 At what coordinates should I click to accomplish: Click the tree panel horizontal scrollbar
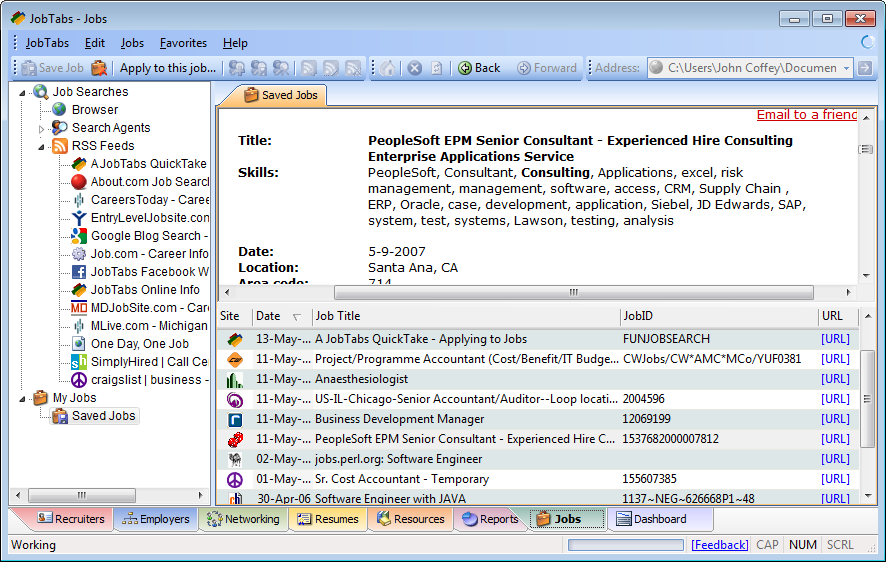82,495
